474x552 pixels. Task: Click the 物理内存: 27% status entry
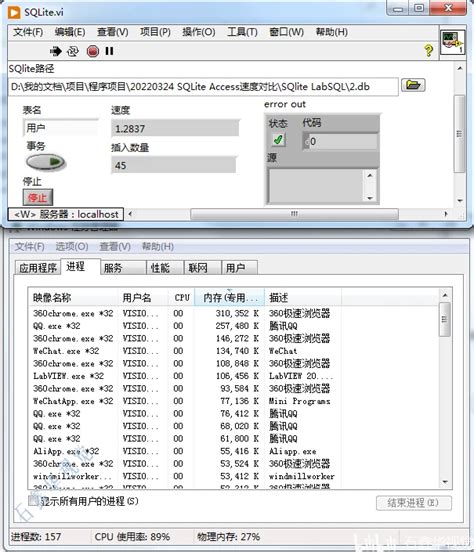click(229, 537)
